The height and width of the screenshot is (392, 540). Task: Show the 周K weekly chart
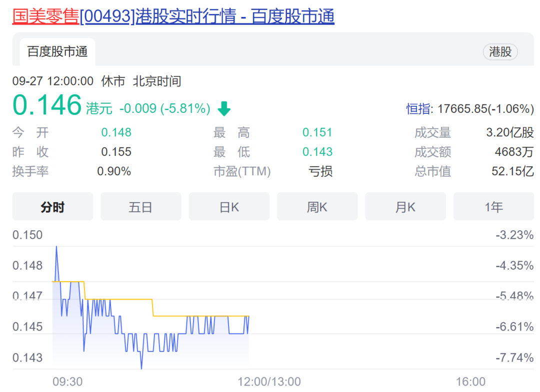coord(317,207)
